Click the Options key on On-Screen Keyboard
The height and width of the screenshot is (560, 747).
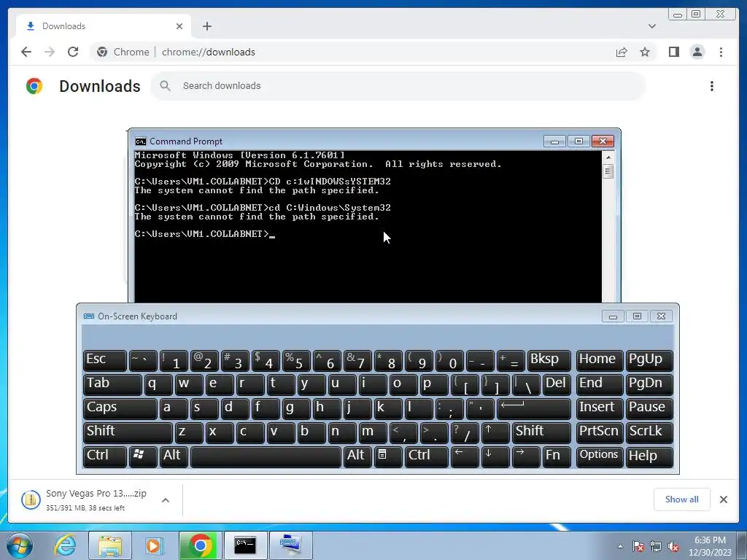coord(600,456)
